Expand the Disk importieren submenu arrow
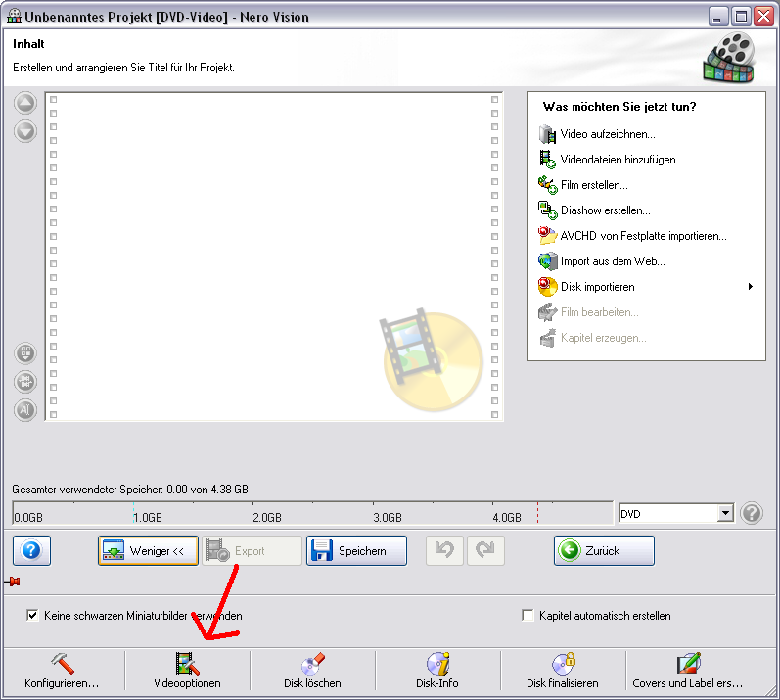This screenshot has width=780, height=700. [751, 287]
